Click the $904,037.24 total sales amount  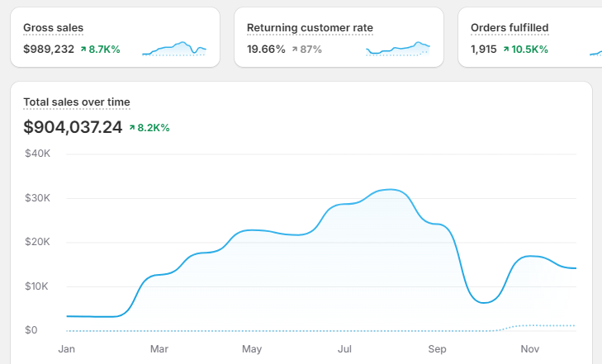[x=73, y=127]
